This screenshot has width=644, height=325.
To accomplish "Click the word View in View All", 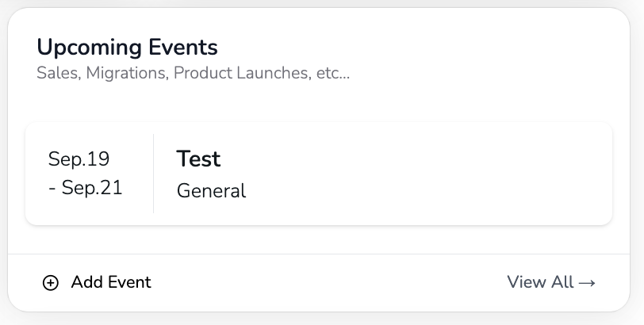I will (x=526, y=282).
